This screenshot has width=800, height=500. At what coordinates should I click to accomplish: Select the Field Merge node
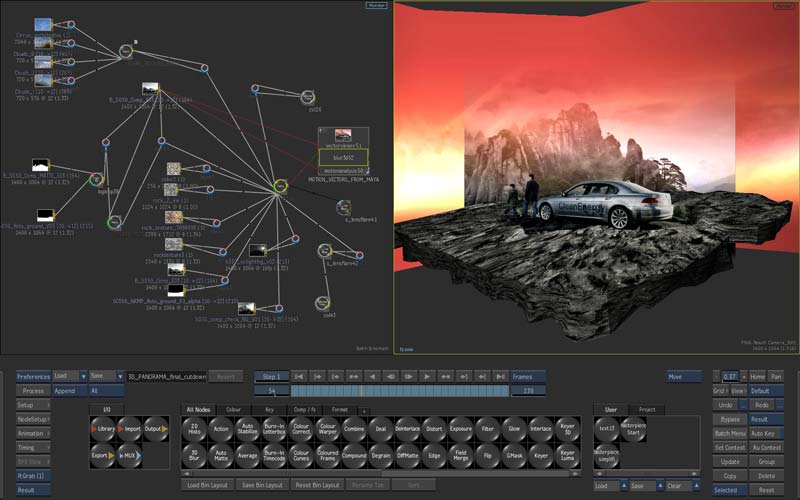tap(461, 456)
